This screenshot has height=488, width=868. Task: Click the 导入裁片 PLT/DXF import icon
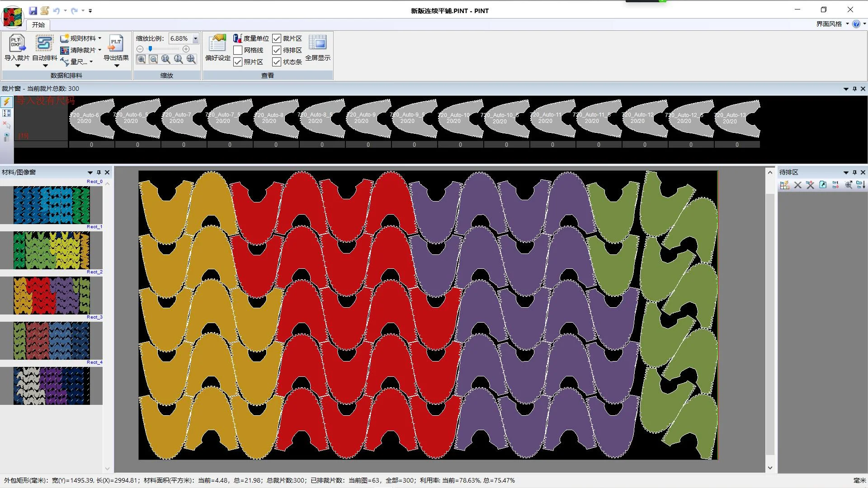coord(17,44)
